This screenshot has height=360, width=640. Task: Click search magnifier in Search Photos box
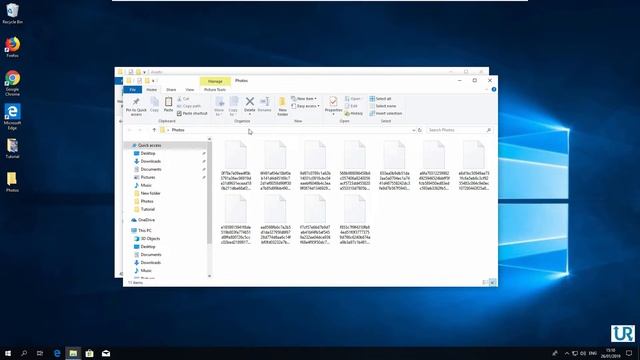(x=489, y=130)
